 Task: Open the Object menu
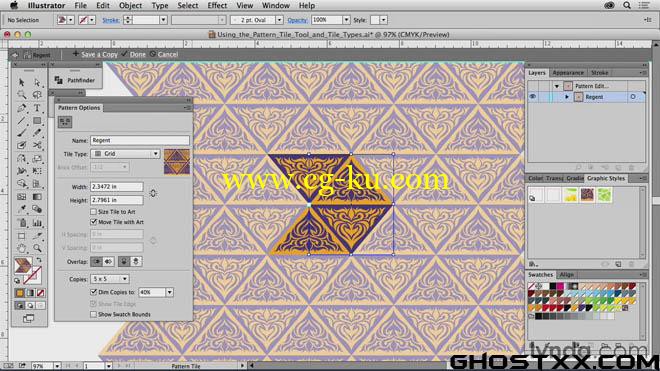[130, 5]
